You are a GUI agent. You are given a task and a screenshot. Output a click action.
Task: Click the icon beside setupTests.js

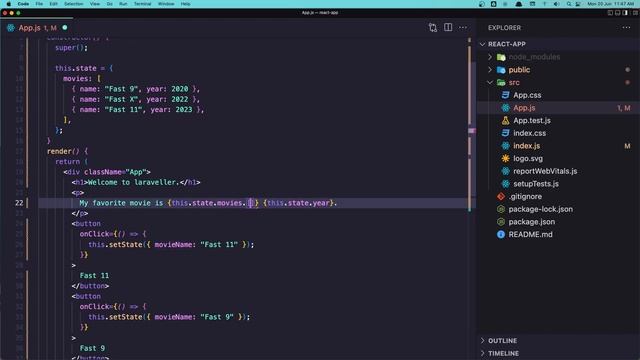pos(505,184)
